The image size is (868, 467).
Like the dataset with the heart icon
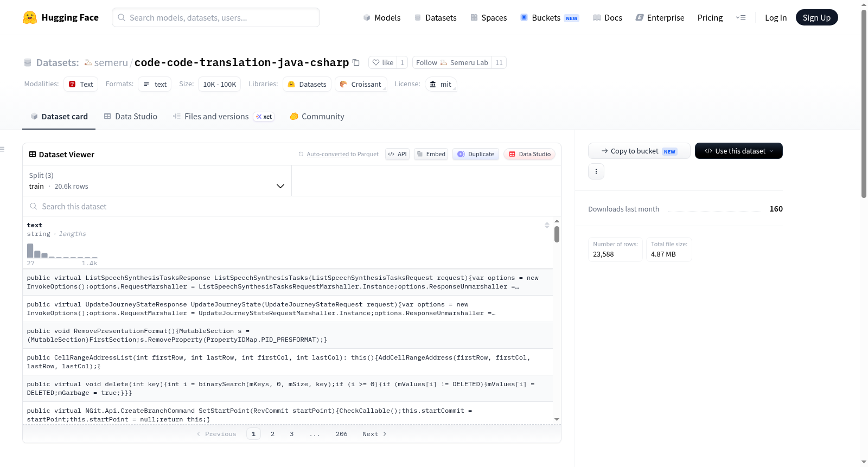pyautogui.click(x=382, y=62)
